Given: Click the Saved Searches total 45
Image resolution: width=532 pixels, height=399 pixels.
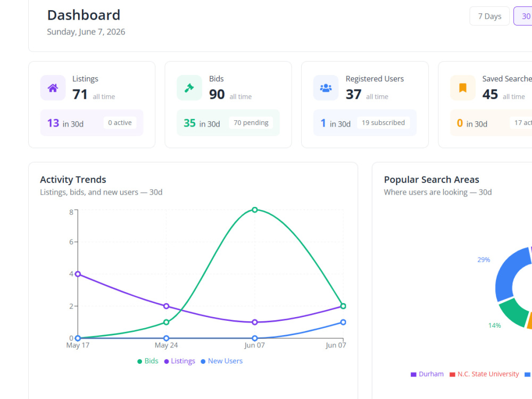Looking at the screenshot, I should pyautogui.click(x=491, y=94).
